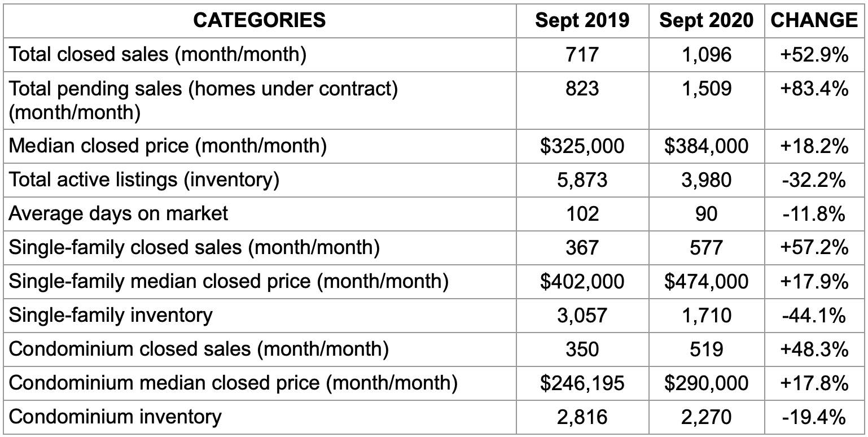Click the CHANGE column header

click(x=814, y=20)
